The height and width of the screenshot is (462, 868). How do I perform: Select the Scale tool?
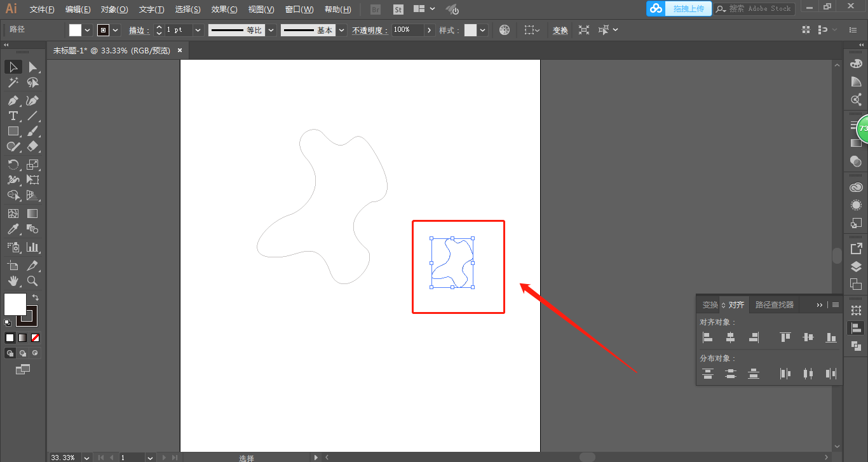click(33, 164)
